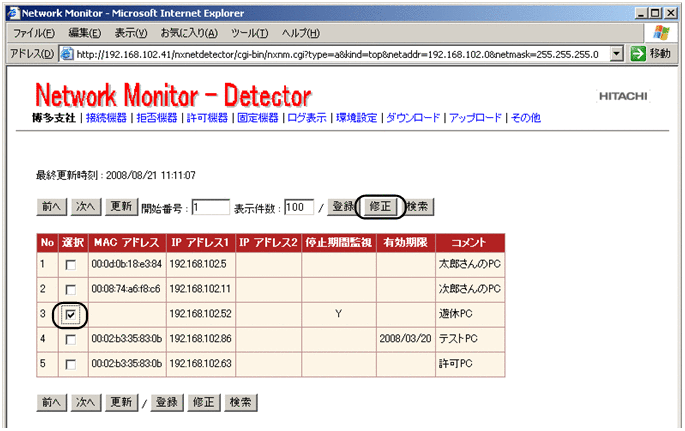Screen dimensions: 685x431
Task: Click the bottom 次へ button
Action: [86, 402]
